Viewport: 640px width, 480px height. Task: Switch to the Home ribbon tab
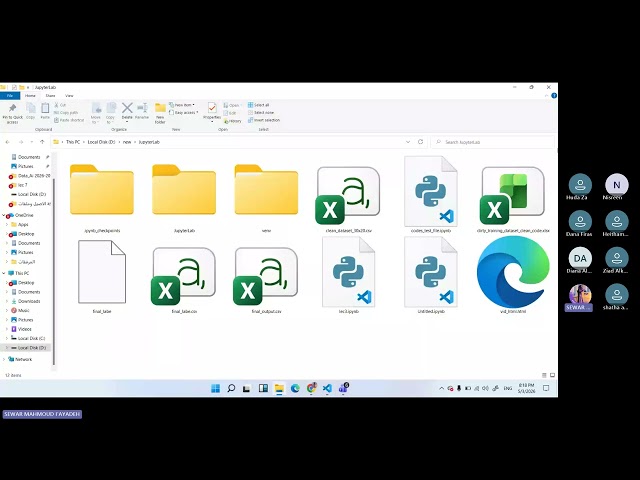[30, 96]
